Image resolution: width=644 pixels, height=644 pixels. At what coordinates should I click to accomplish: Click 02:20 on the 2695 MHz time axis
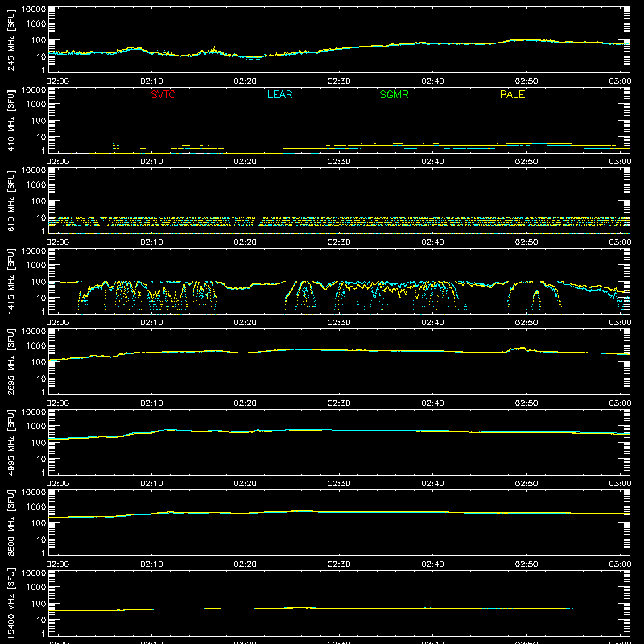point(246,403)
